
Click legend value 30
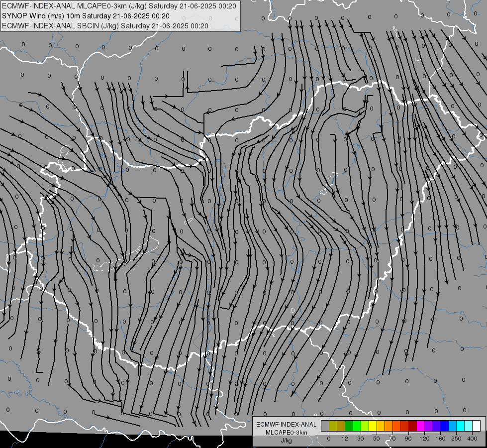point(361,439)
